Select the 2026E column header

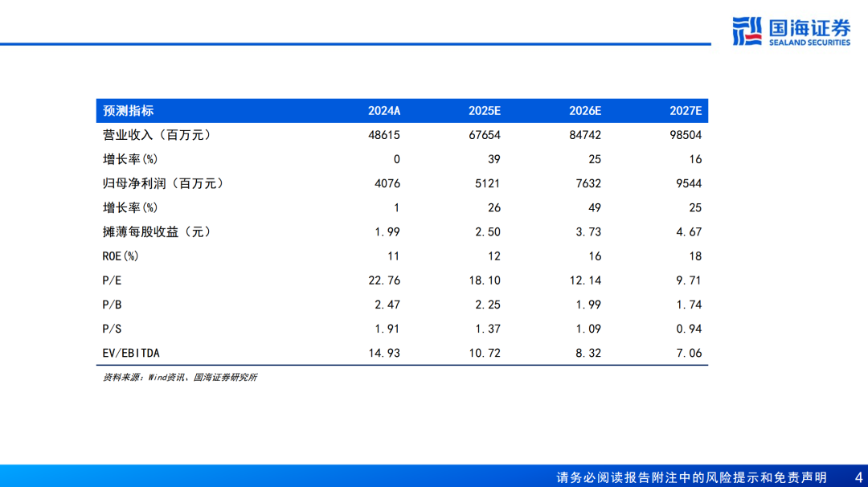[x=585, y=111]
